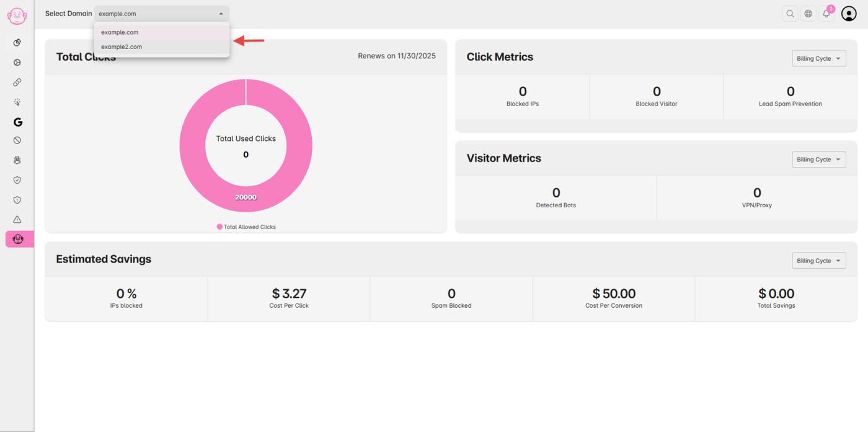
Task: Open the bug bot sidebar icon
Action: (17, 160)
